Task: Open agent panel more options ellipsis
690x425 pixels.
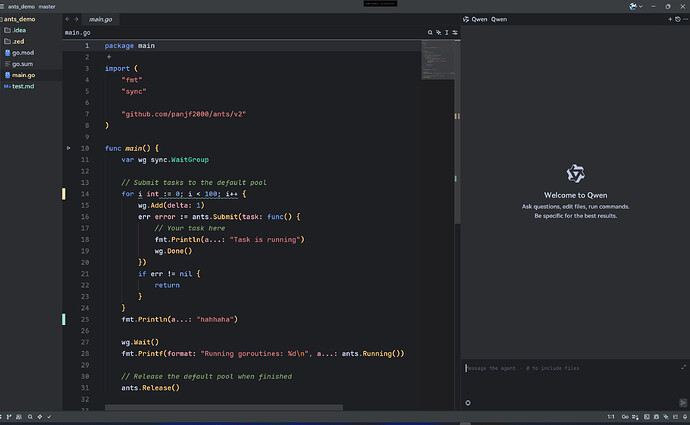Action: pos(685,19)
